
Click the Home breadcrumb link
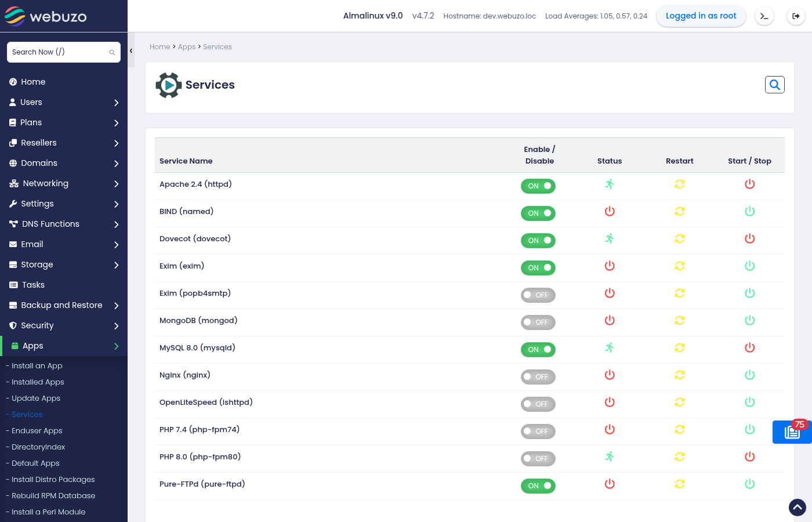[160, 47]
